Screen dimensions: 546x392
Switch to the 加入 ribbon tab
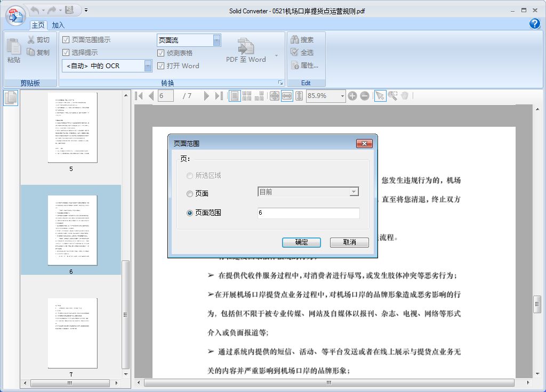[x=58, y=25]
